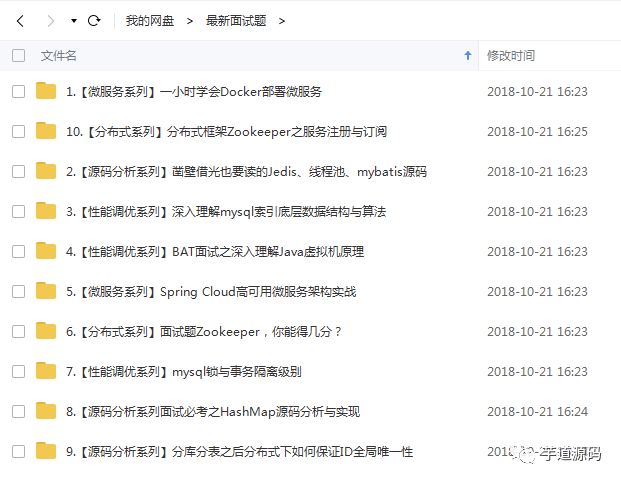Viewport: 621px width, 481px height.
Task: Open 分布式框架Zookeeper之服务注册与订阅 folder name
Action: tap(226, 132)
